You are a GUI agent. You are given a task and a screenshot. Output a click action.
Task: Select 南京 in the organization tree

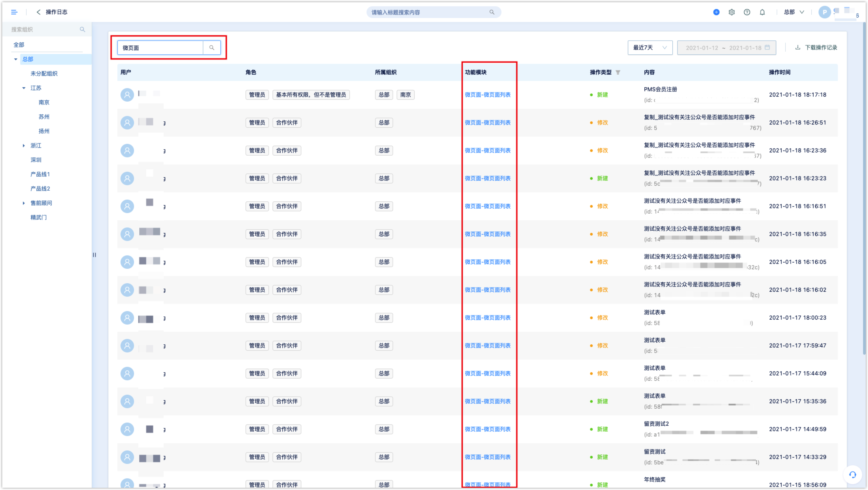click(x=44, y=102)
